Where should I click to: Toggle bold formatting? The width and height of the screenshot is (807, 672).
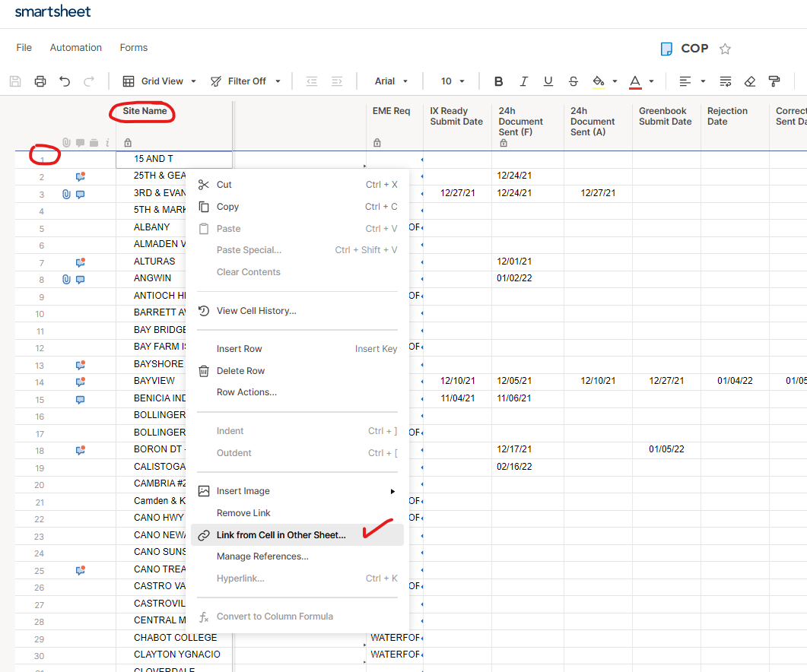[x=498, y=81]
